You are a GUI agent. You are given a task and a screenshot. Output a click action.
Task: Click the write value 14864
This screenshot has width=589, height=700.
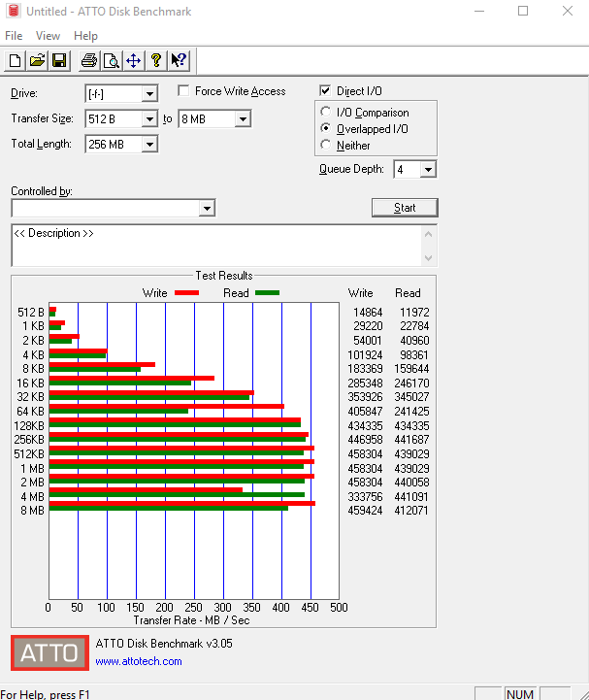[x=368, y=312]
